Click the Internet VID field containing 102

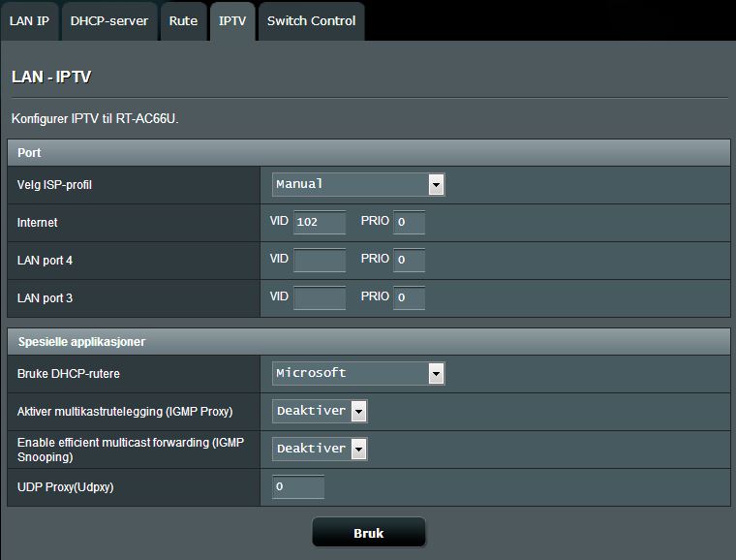320,222
